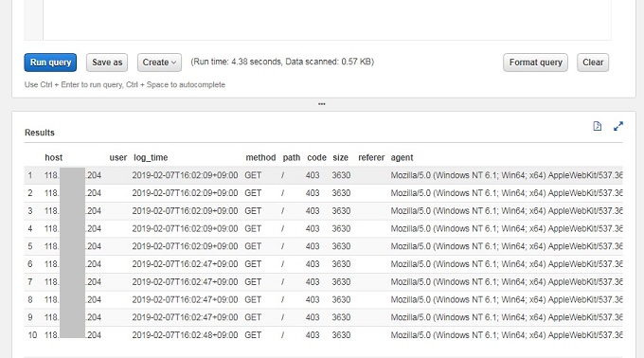Viewport: 644px width, 358px height.
Task: Select the method column header
Action: [260, 157]
